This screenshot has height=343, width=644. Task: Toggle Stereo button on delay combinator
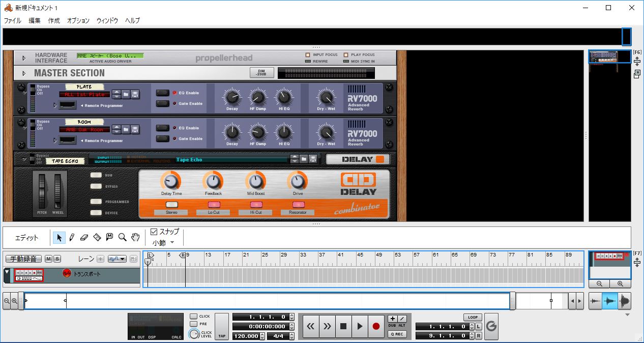(x=172, y=205)
